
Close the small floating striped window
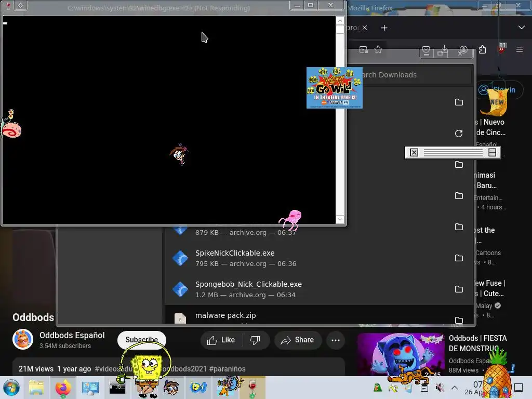[x=414, y=152]
